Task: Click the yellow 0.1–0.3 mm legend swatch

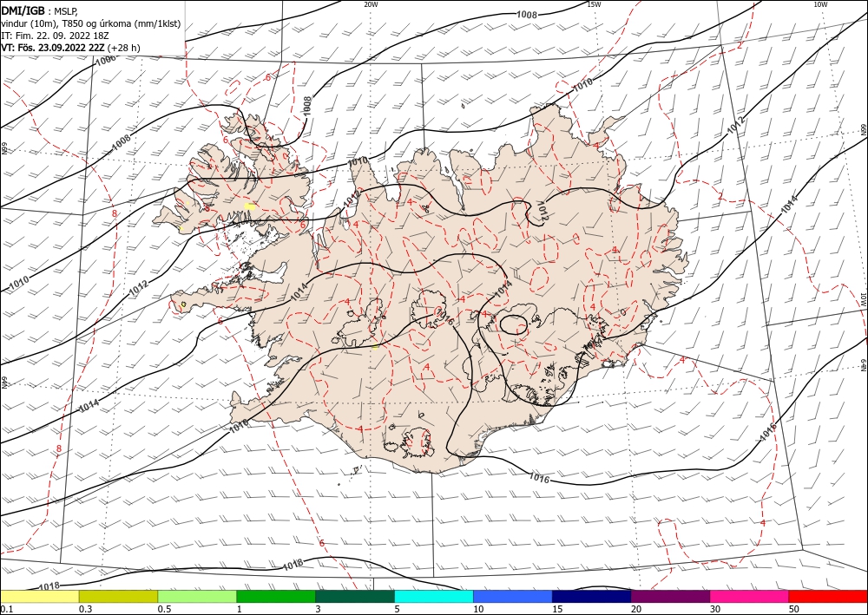Action: click(40, 597)
